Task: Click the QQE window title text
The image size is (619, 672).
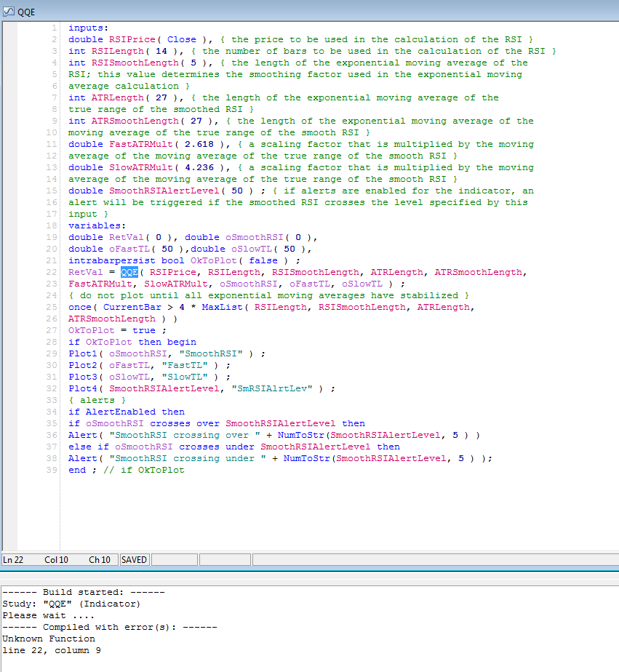Action: (26, 12)
